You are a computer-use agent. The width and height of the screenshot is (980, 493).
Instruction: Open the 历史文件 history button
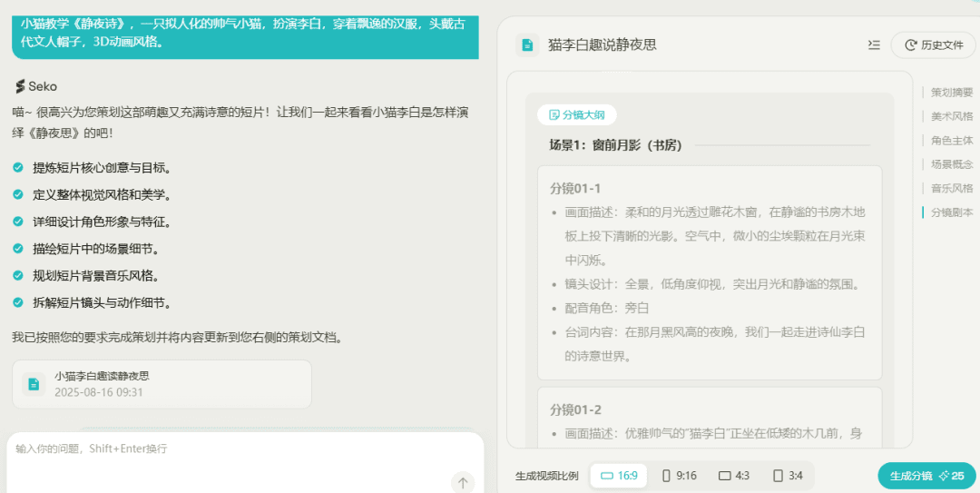[934, 44]
